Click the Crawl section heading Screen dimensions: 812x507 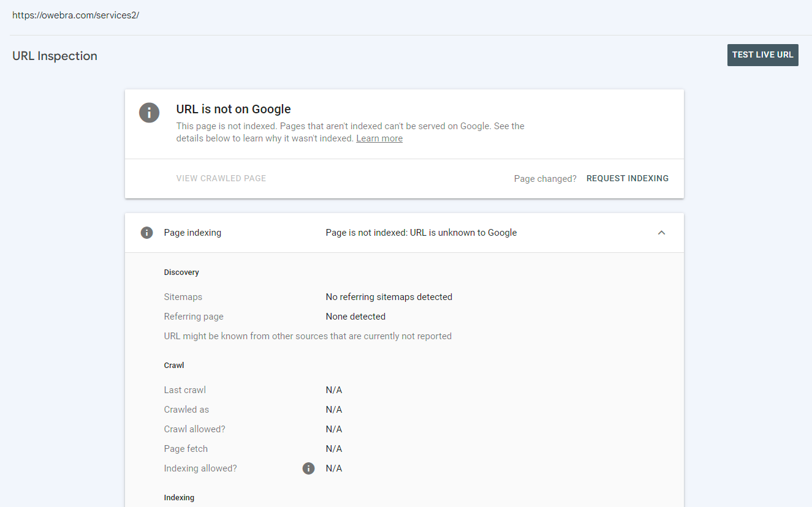[174, 366]
